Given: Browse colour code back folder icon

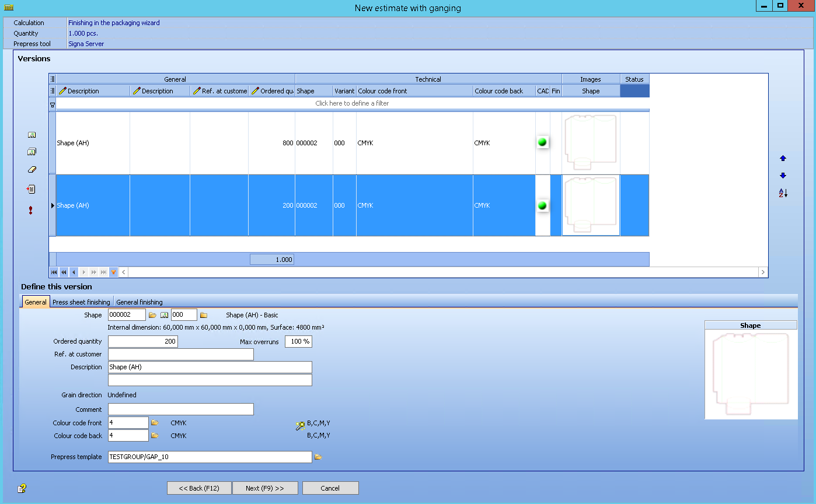Looking at the screenshot, I should coord(155,435).
